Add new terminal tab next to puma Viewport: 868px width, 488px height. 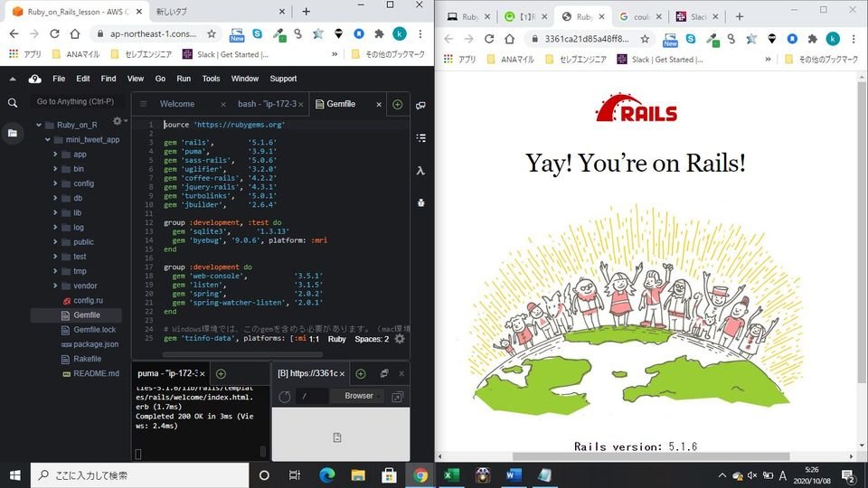point(221,373)
